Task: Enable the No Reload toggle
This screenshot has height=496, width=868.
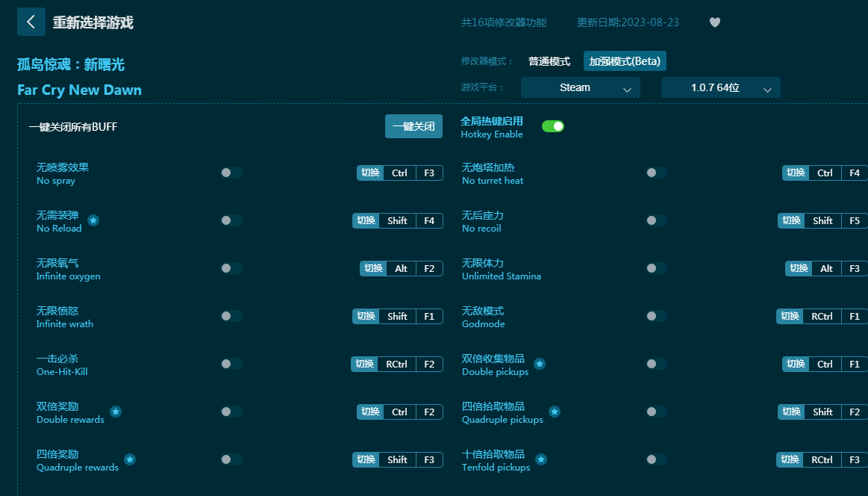Action: [231, 220]
